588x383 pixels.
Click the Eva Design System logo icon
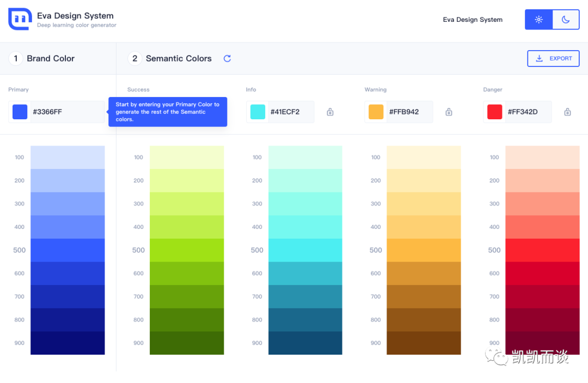20,20
